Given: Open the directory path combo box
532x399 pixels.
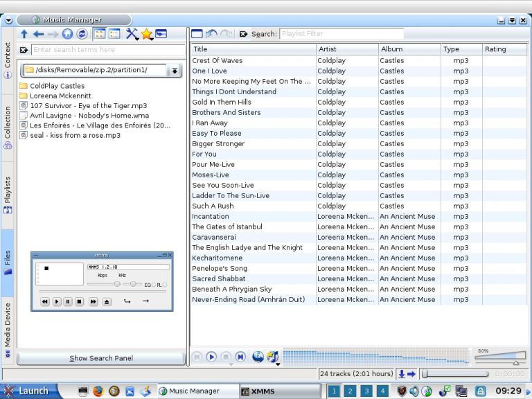Looking at the screenshot, I should [95, 70].
